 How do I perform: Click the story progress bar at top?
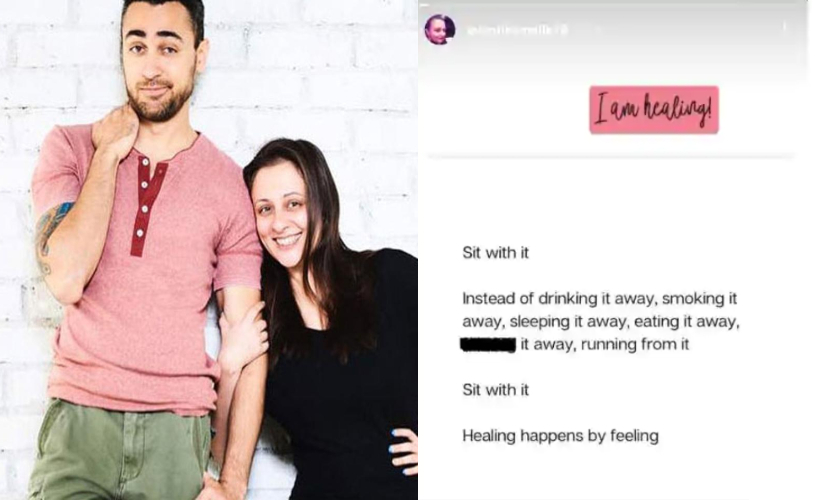point(613,5)
